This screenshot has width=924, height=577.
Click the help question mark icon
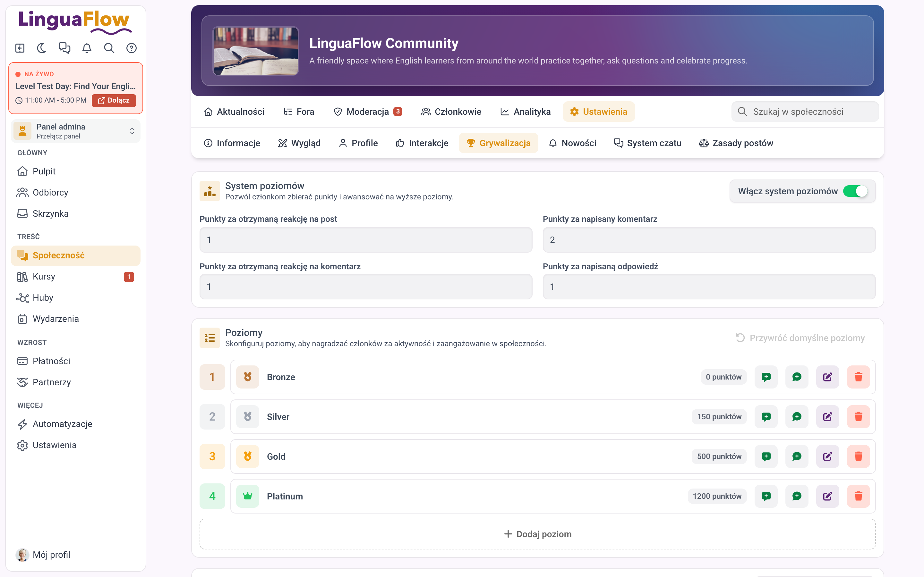(131, 48)
